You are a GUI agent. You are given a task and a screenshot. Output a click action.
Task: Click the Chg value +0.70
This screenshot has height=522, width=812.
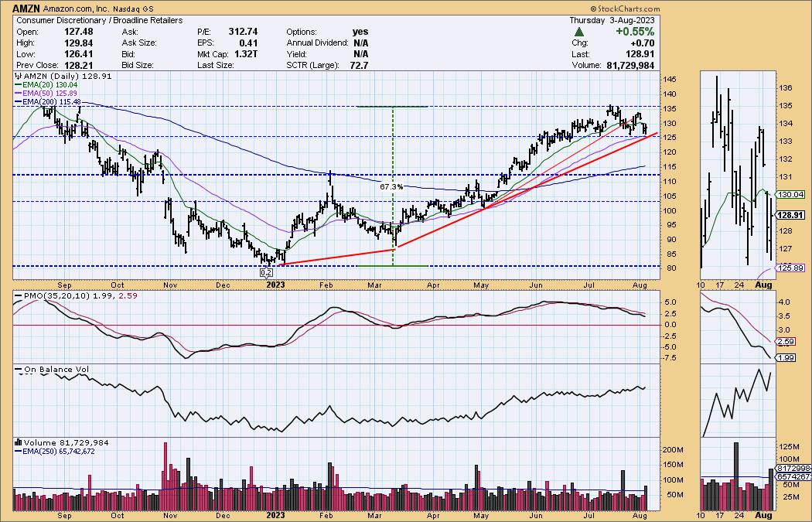tap(642, 43)
